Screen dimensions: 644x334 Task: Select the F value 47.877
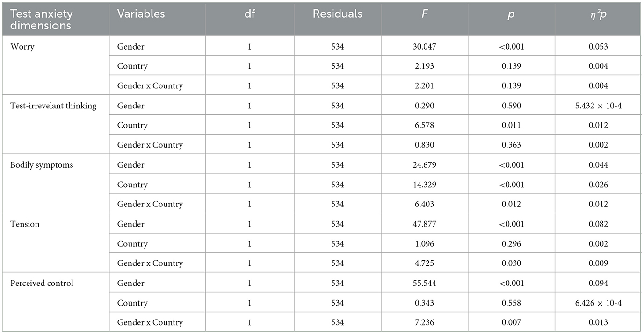click(424, 224)
